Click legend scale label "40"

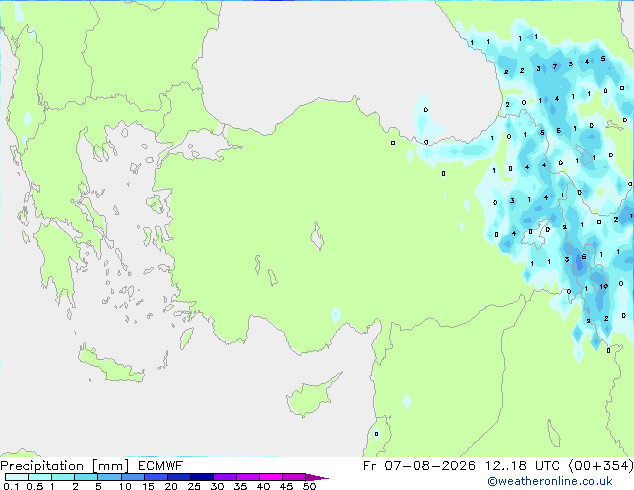click(x=263, y=486)
